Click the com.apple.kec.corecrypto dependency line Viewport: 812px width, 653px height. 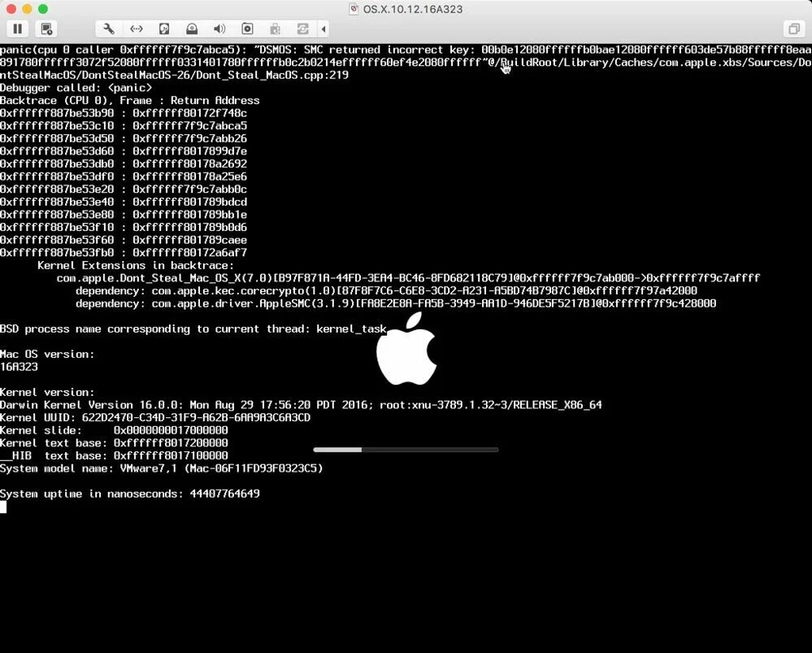point(386,291)
